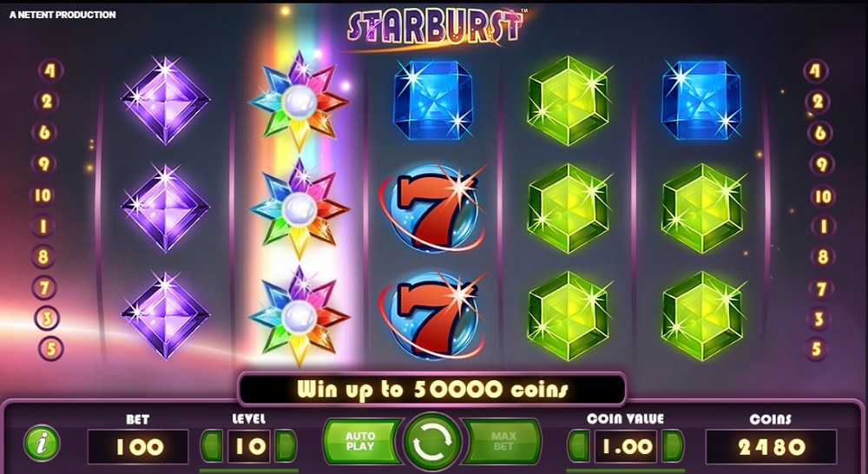The height and width of the screenshot is (474, 868).
Task: Click the Bet amount display showing 100
Action: coord(138,446)
